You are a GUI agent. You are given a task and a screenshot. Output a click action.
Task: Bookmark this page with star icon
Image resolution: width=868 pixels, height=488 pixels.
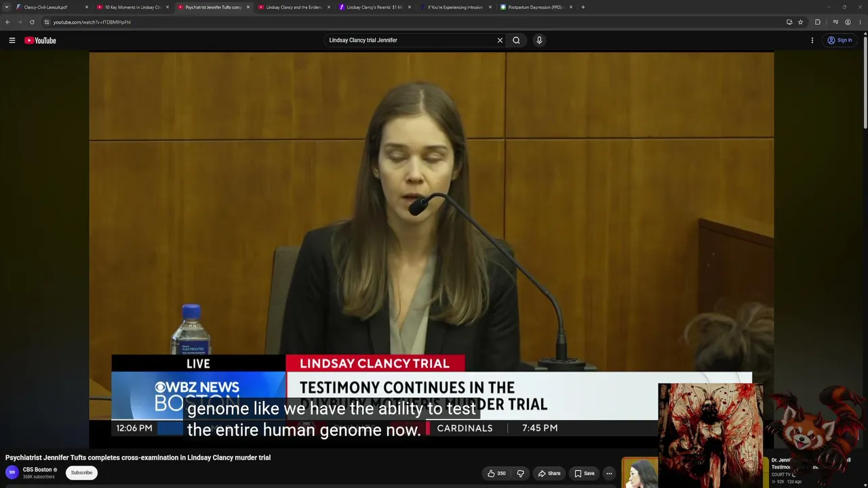pos(800,22)
